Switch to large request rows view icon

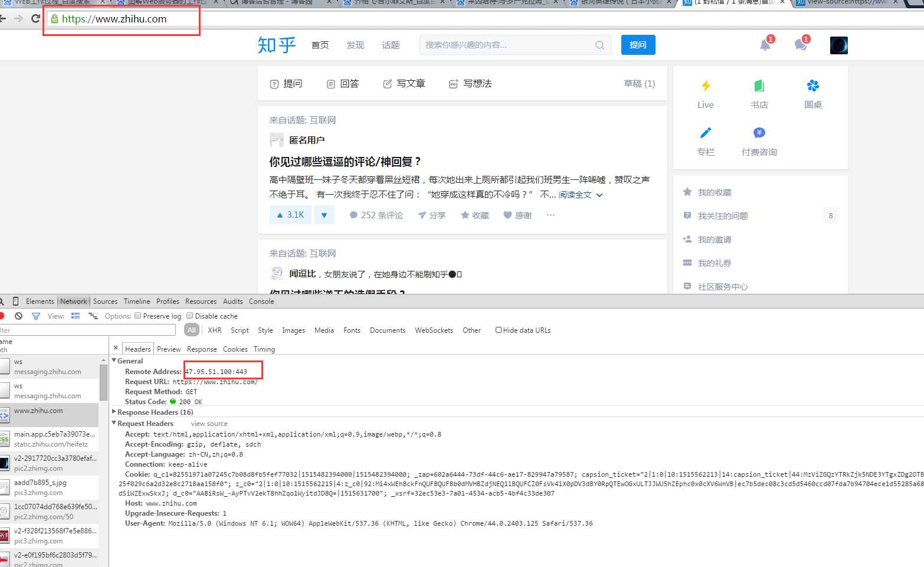[76, 316]
